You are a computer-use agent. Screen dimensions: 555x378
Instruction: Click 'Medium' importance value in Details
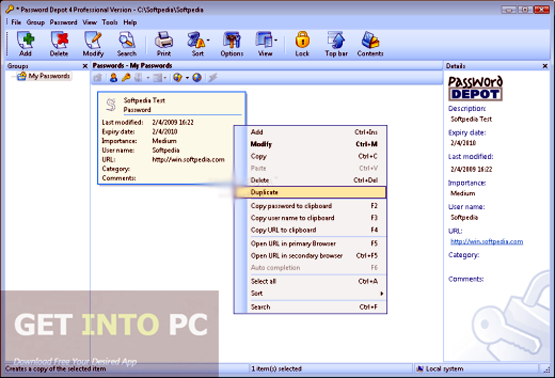(463, 193)
